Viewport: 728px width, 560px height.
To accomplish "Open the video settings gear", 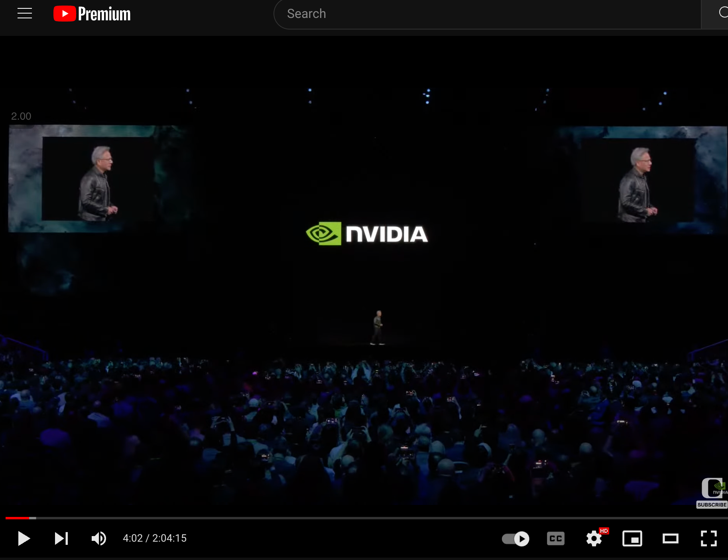I will pos(594,539).
